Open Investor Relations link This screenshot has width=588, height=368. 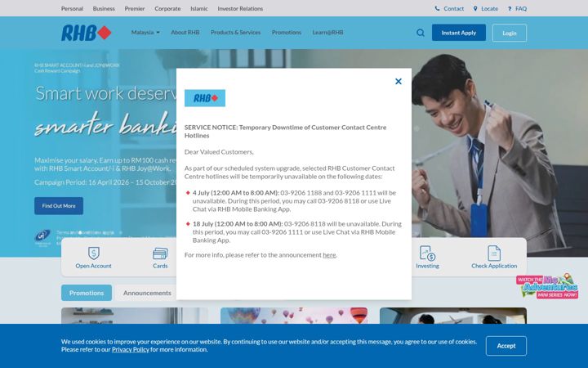[x=240, y=8]
